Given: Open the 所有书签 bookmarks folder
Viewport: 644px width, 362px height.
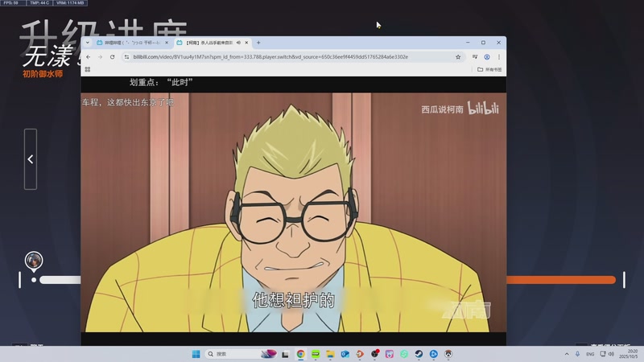Looking at the screenshot, I should click(489, 70).
